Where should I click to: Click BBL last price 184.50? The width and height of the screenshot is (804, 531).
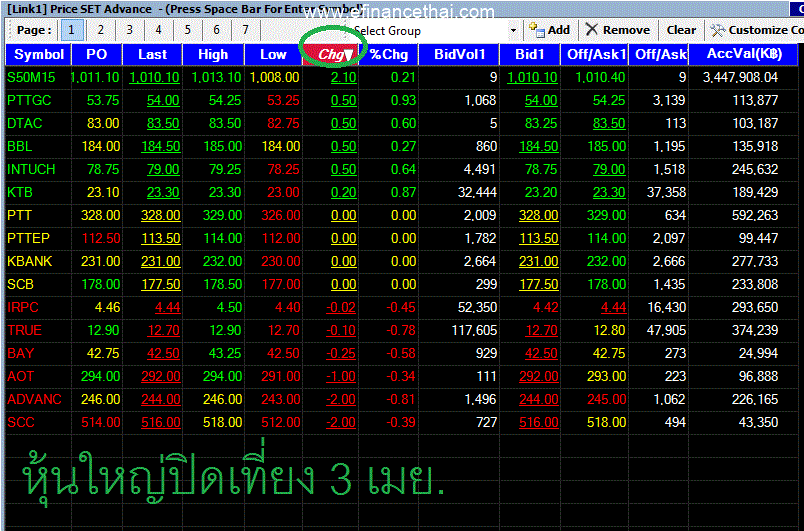160,147
